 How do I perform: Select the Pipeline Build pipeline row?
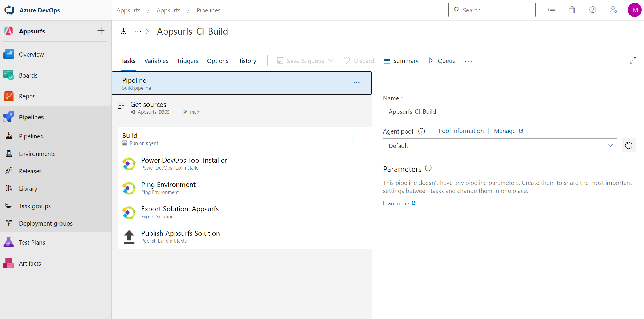[x=242, y=83]
